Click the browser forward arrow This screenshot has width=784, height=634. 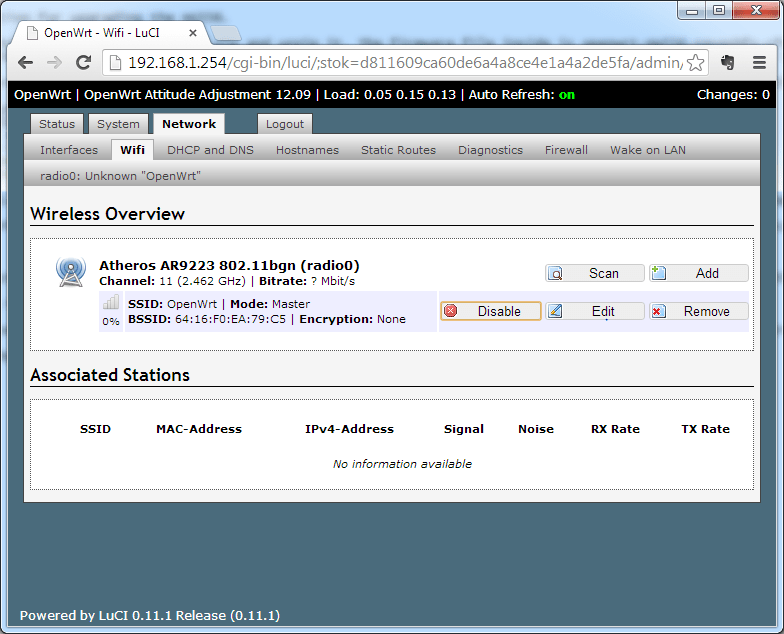[54, 62]
